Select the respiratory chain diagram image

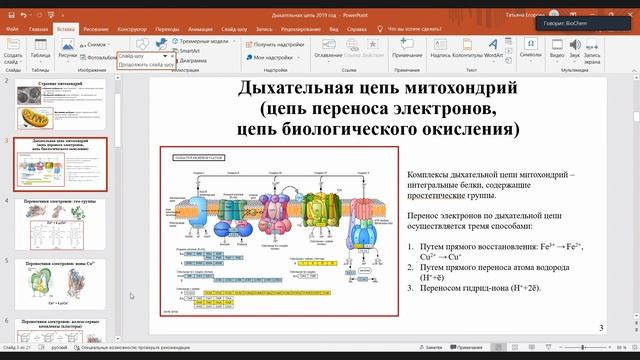click(x=280, y=231)
